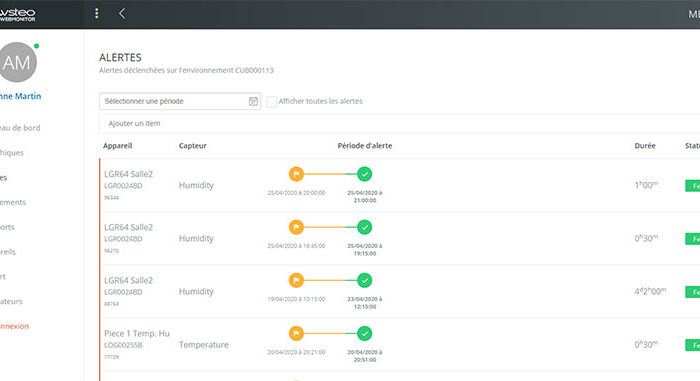This screenshot has height=381, width=700.
Task: Open calendar icon in period selector
Action: coord(253,101)
